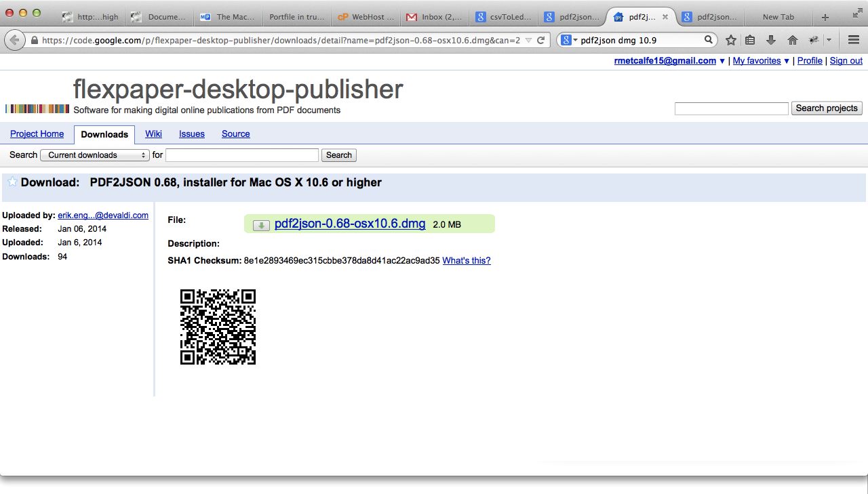Focus the downloads search 'for' field
The height and width of the screenshot is (494, 868).
242,155
